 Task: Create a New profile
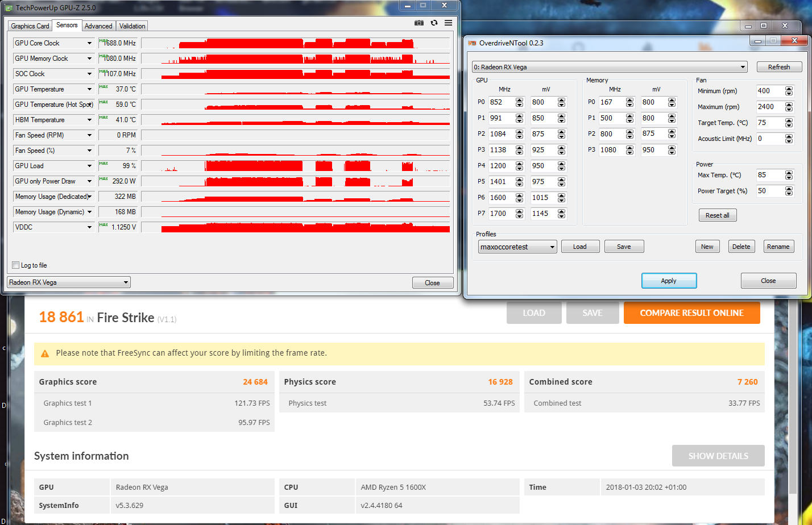click(707, 247)
